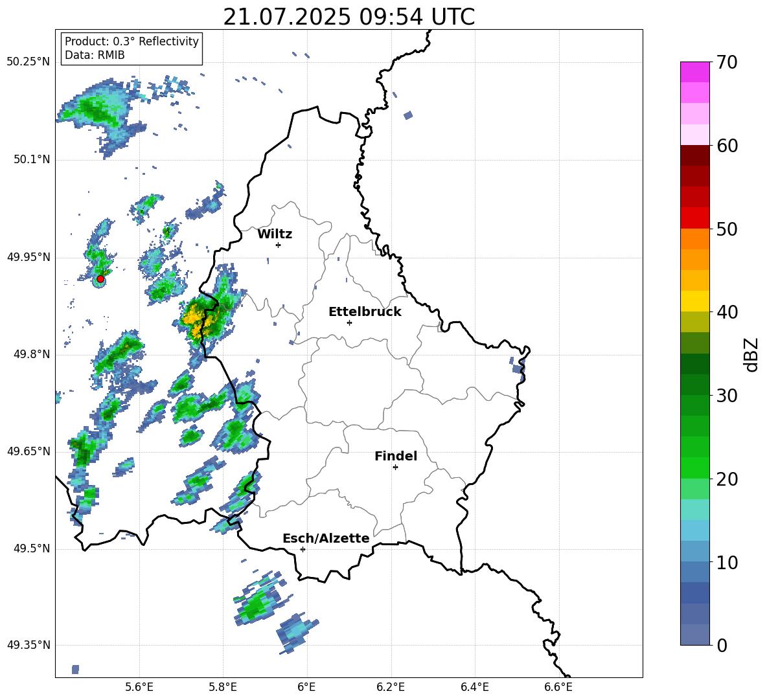Click the Wiltz cross marker
The height and width of the screenshot is (700, 767).
279,245
